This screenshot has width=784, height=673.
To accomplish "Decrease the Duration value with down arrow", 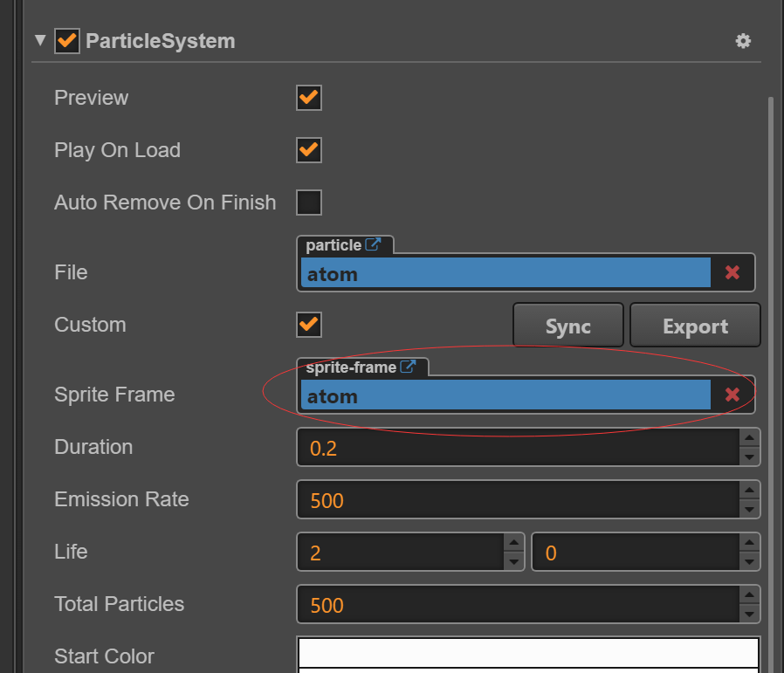I will pos(748,457).
